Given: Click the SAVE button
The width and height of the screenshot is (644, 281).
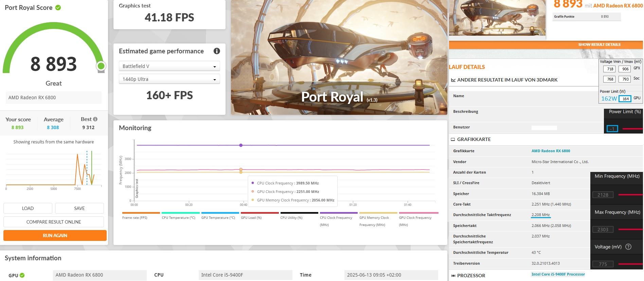Looking at the screenshot, I should click(79, 208).
